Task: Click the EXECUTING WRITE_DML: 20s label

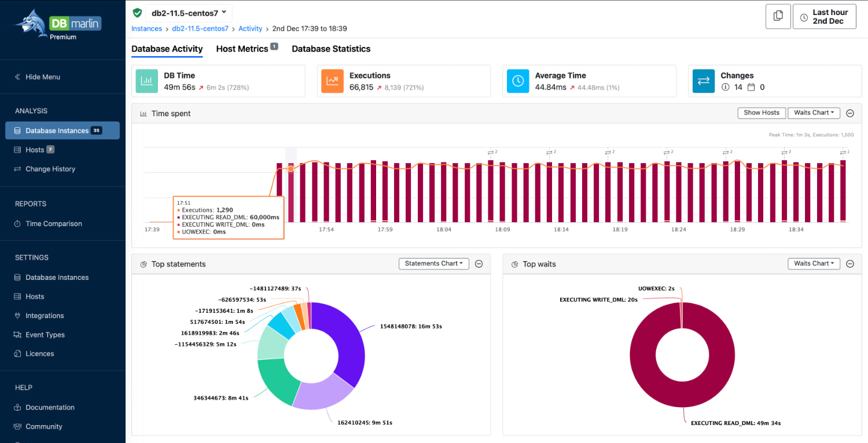Action: tap(598, 300)
